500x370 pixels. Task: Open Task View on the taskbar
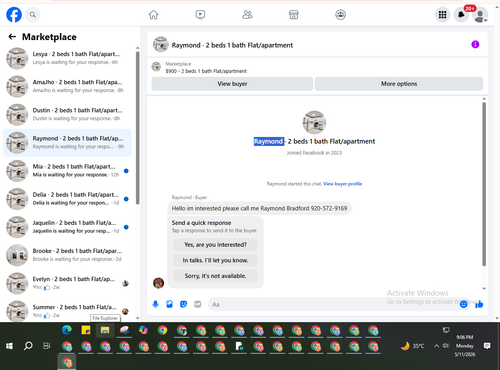[47, 346]
